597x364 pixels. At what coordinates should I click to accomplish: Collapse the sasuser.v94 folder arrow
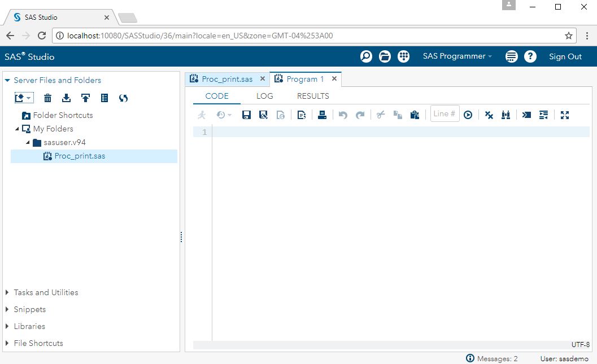coord(28,143)
